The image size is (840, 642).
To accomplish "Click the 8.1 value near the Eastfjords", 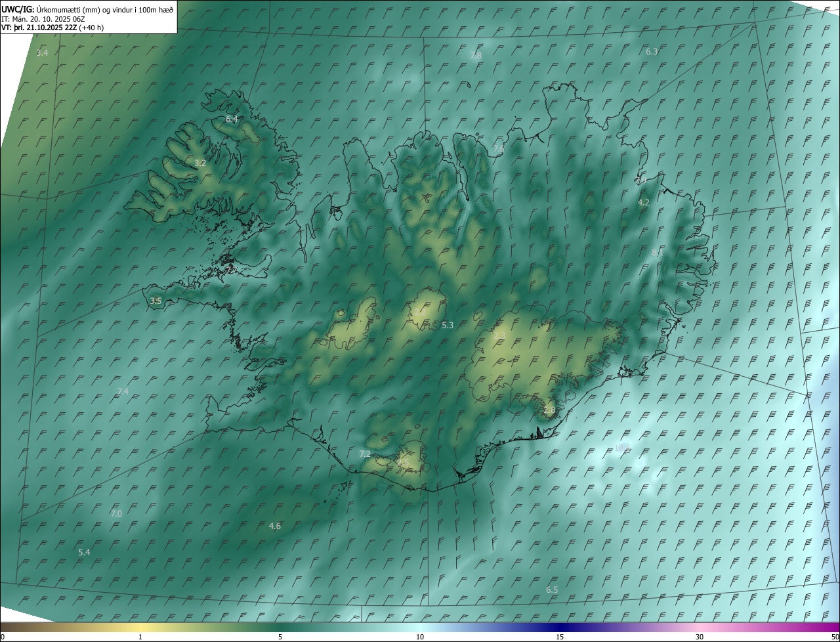I will pos(657,253).
